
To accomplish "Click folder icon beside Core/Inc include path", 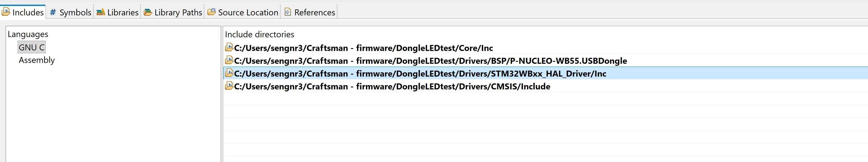I will coord(229,47).
